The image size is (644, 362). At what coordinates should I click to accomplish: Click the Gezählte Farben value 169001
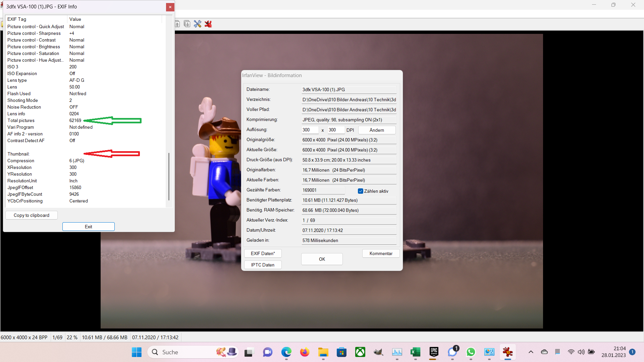pyautogui.click(x=323, y=190)
